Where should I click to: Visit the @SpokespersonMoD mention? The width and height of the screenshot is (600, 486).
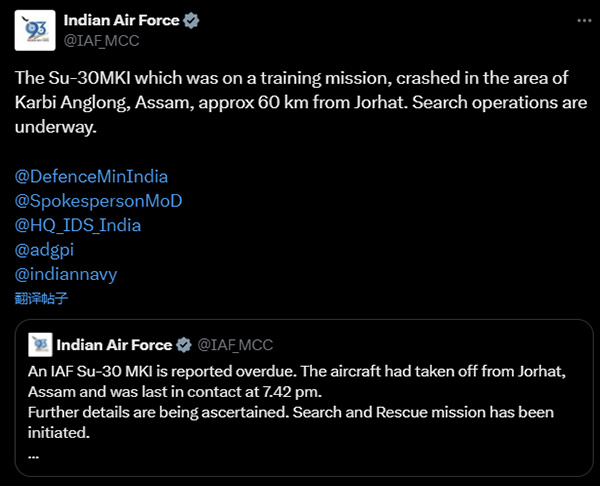coord(98,200)
